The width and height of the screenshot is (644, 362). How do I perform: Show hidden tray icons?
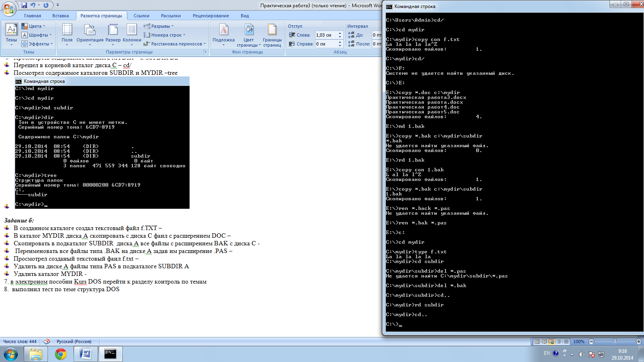click(572, 354)
